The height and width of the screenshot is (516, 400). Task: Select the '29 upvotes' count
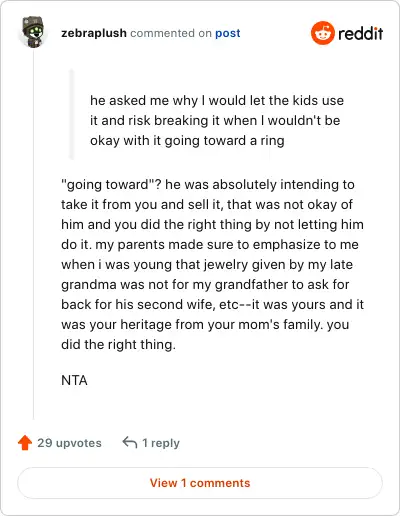pyautogui.click(x=69, y=443)
